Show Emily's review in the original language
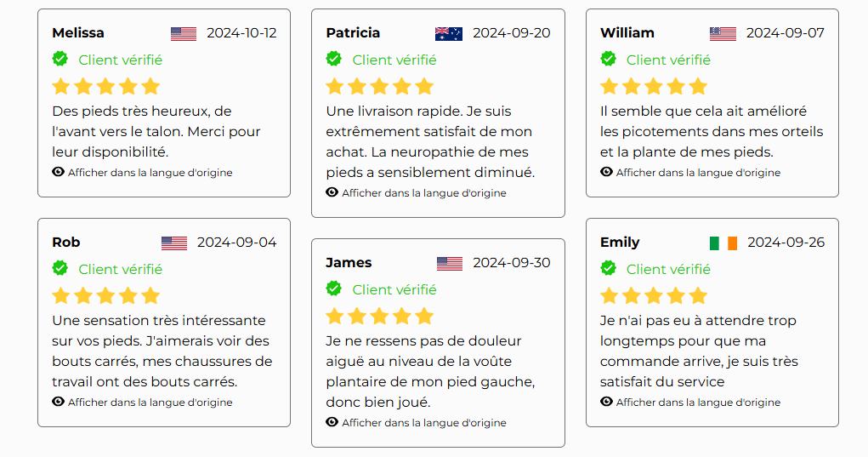 click(698, 403)
